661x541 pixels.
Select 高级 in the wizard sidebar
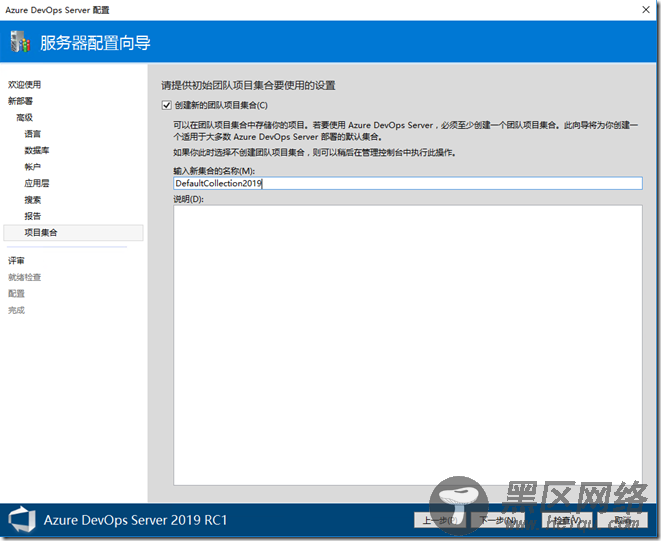pyautogui.click(x=24, y=118)
